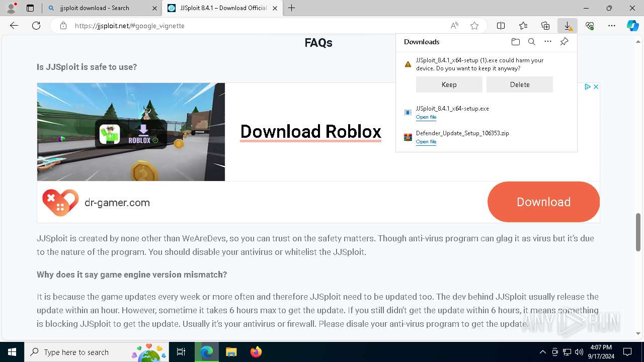Click the taskbar search box
Image resolution: width=644 pixels, height=362 pixels.
97,352
